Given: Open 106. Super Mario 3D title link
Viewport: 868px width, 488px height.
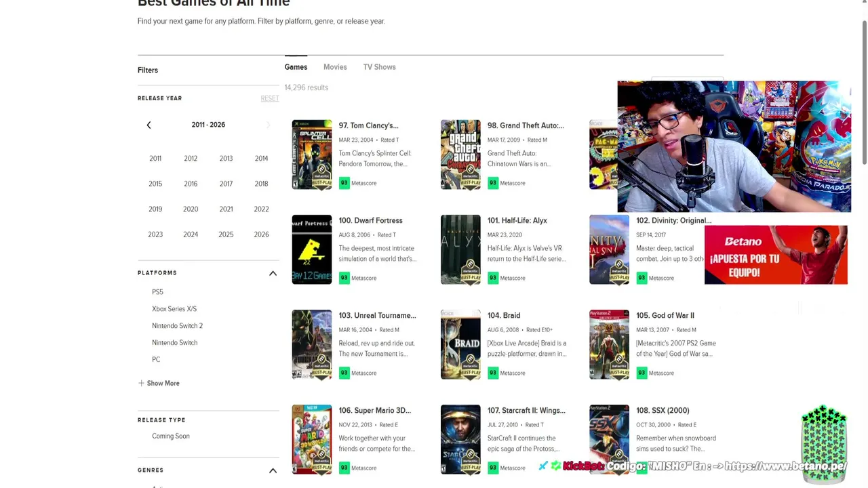Looking at the screenshot, I should (374, 410).
